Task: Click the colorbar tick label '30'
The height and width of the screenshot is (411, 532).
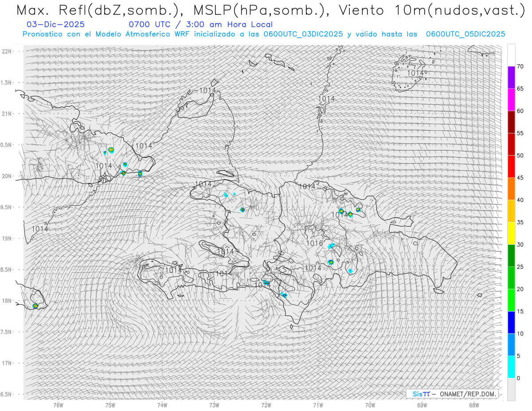Action: pos(520,245)
